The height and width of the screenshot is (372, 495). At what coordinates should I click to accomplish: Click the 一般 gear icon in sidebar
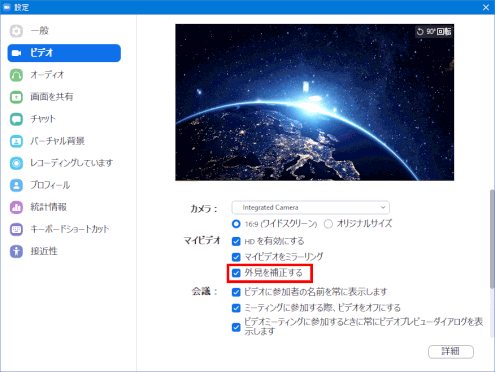click(16, 31)
